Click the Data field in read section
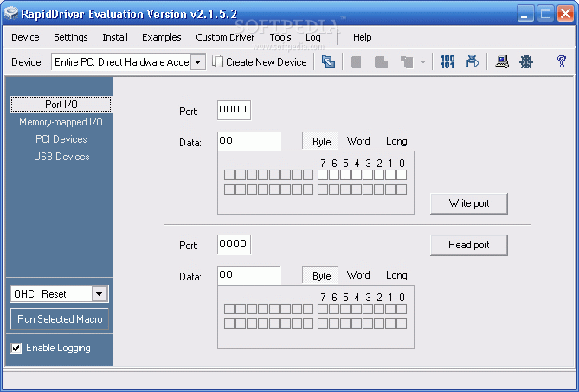This screenshot has height=392, width=579. pos(248,275)
